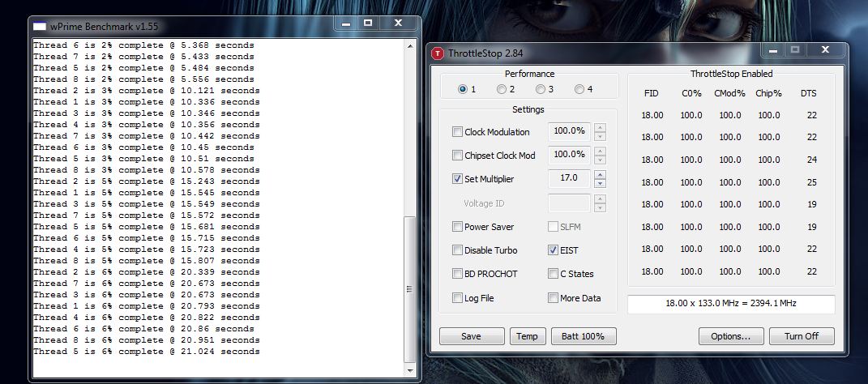
Task: Click the FID column header
Action: click(x=652, y=93)
